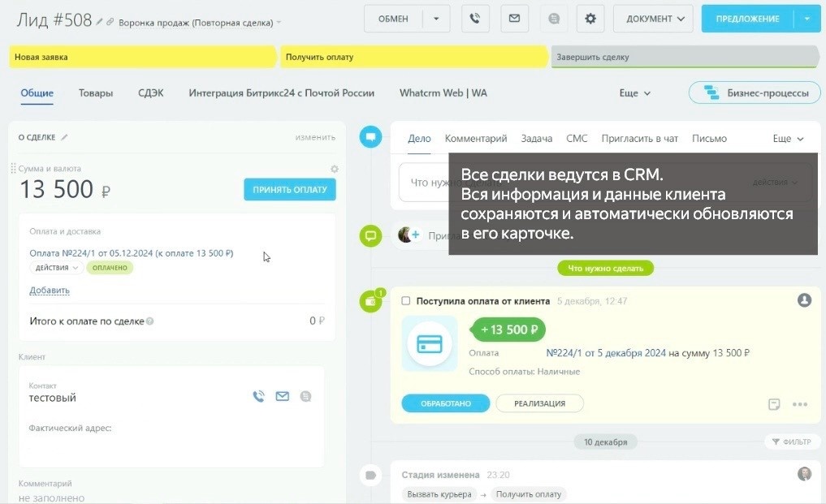
Task: Switch to the Товары tab
Action: click(x=96, y=93)
